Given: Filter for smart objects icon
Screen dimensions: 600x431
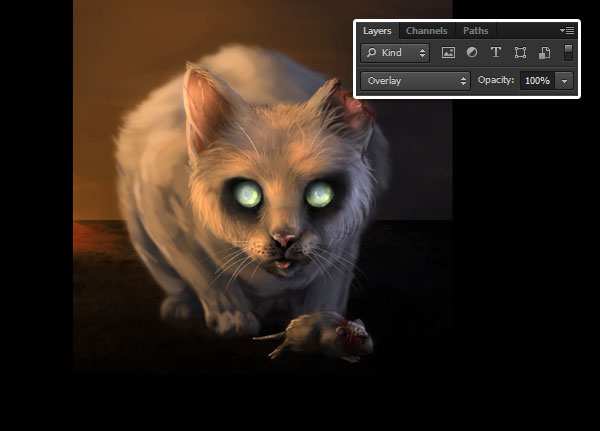Looking at the screenshot, I should coord(545,52).
